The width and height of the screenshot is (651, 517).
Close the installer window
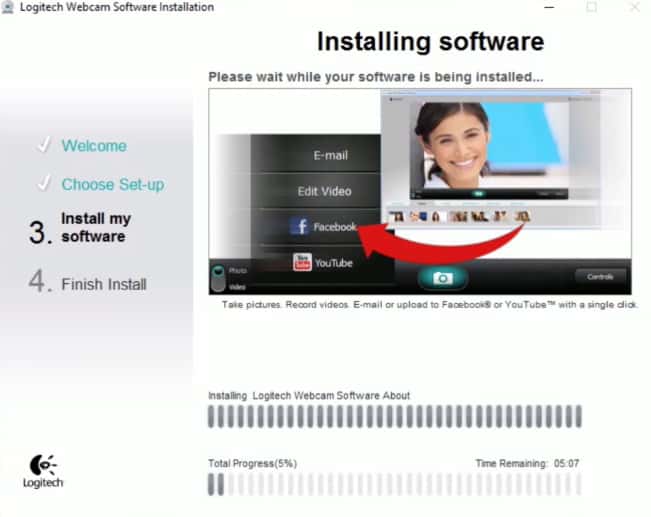[x=635, y=7]
